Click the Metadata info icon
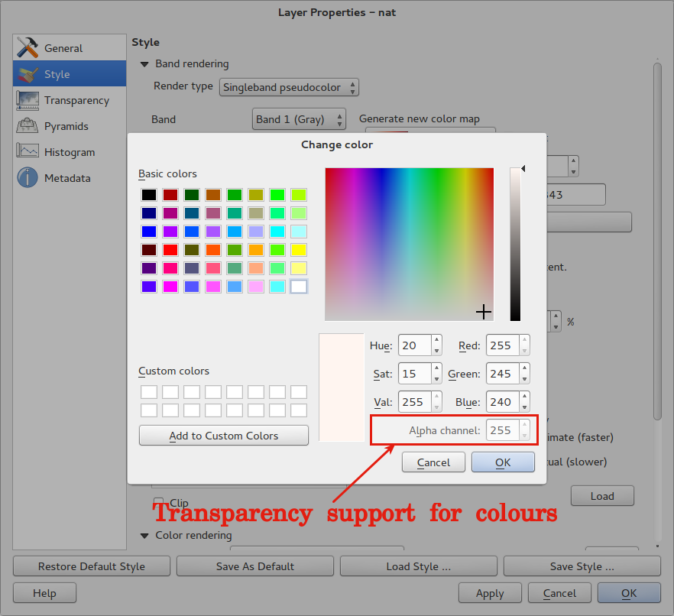 (x=28, y=178)
